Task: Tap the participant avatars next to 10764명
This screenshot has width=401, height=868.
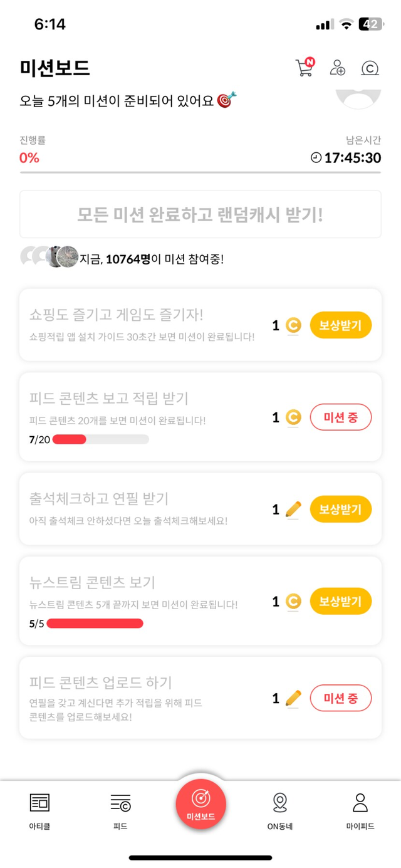Action: point(49,256)
